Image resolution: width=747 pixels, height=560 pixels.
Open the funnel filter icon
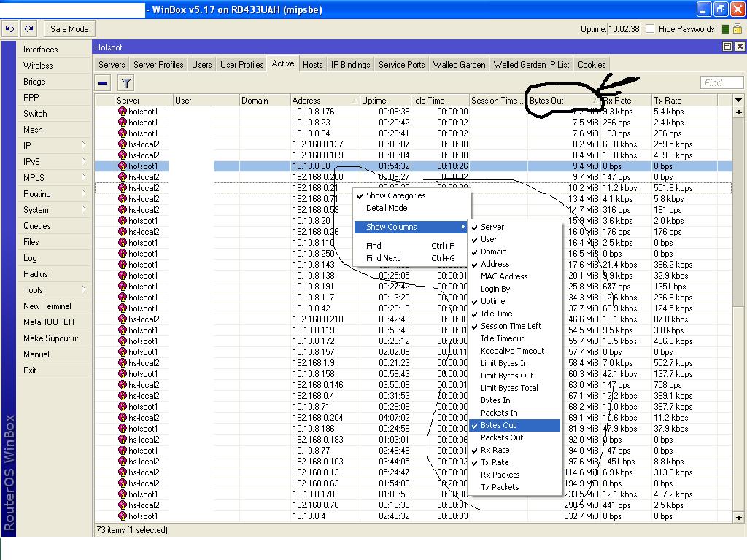click(125, 83)
